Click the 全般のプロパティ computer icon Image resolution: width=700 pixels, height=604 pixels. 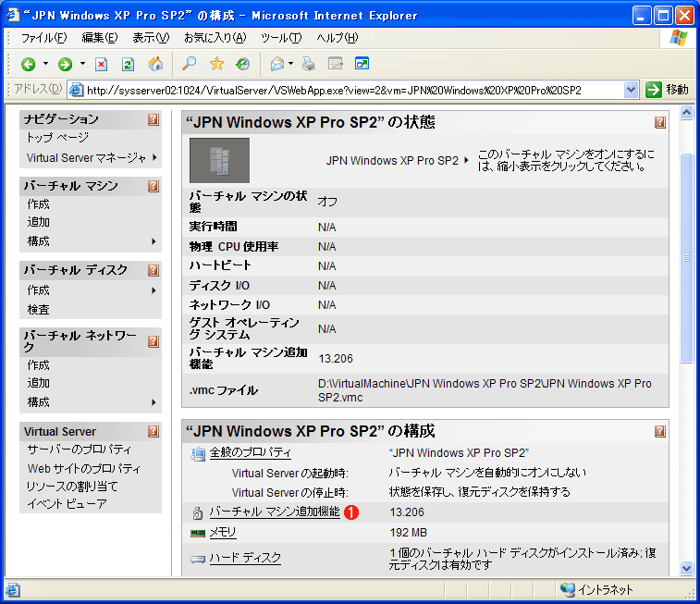(x=198, y=454)
